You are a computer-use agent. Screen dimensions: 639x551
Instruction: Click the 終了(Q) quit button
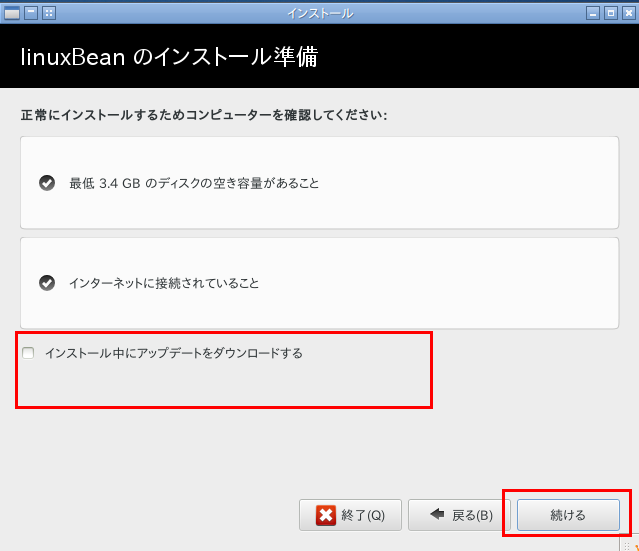coord(350,515)
